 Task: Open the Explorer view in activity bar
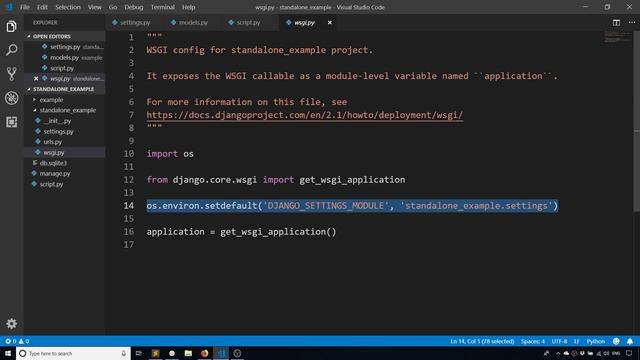[11, 27]
